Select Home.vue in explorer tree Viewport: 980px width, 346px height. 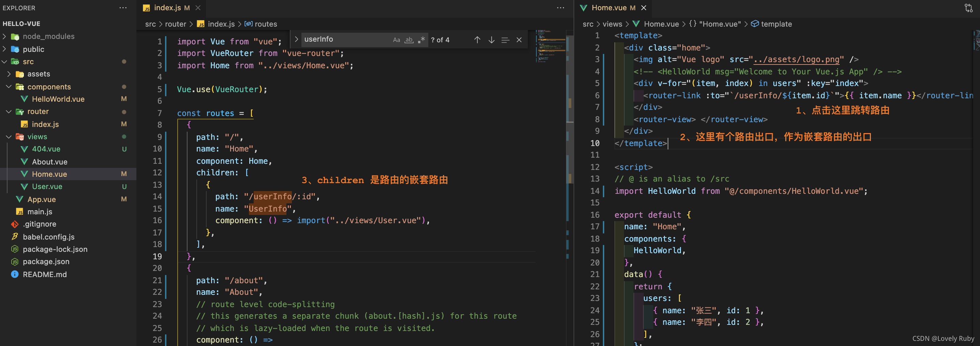[68, 174]
